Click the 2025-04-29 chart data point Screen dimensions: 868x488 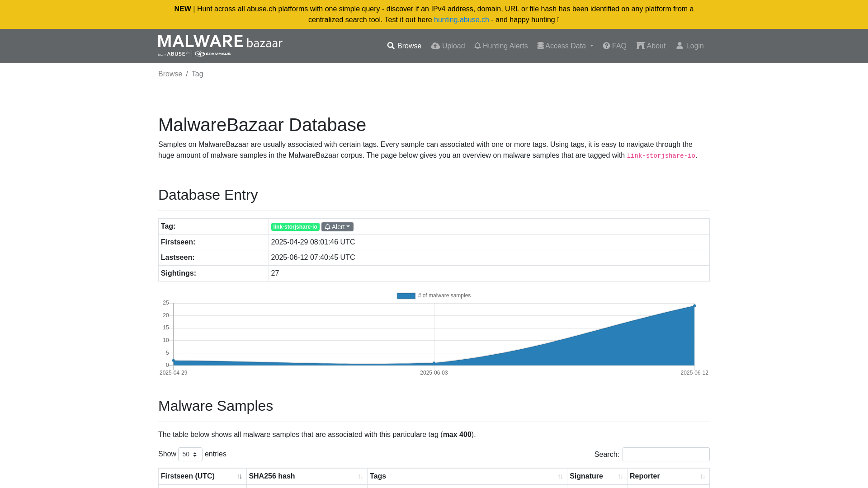pyautogui.click(x=174, y=361)
